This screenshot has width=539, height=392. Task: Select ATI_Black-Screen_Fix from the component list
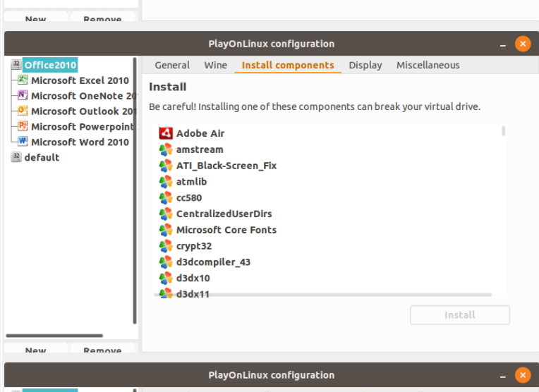coord(226,166)
